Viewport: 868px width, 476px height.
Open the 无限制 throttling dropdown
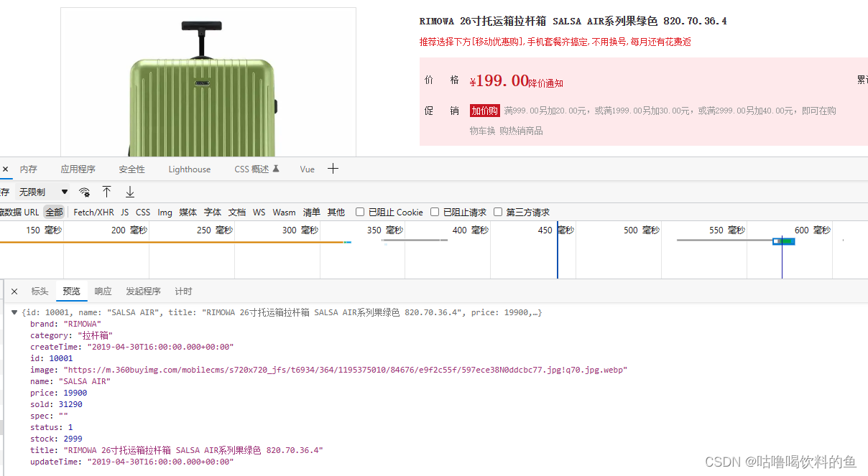[x=43, y=192]
